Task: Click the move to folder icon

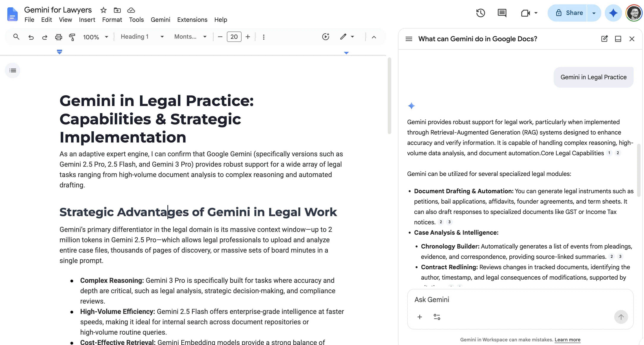Action: coord(117,10)
